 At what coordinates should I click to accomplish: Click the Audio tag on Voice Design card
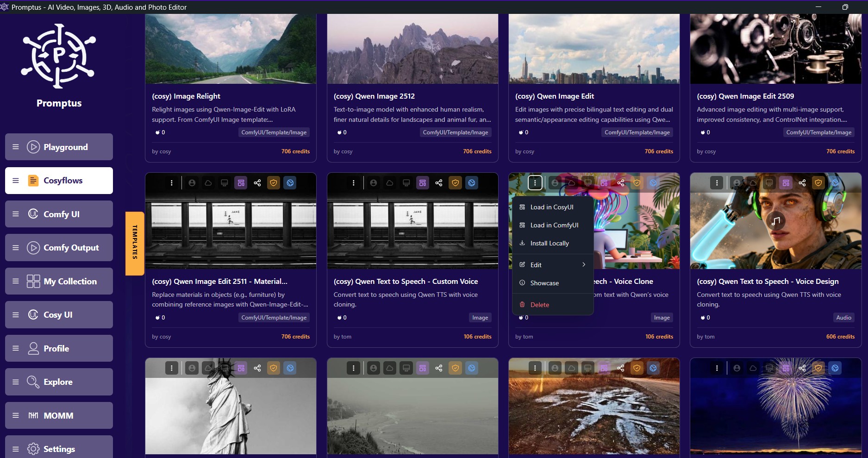tap(843, 318)
